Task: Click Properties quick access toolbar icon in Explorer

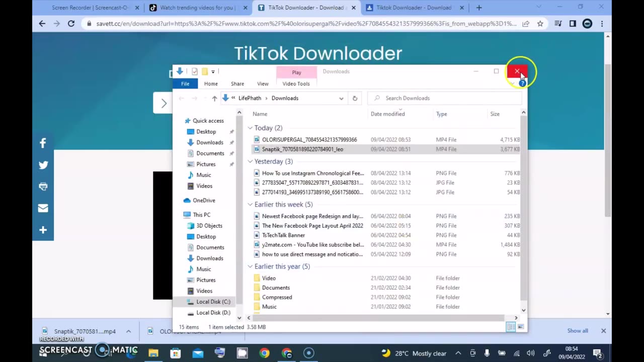Action: [195, 71]
